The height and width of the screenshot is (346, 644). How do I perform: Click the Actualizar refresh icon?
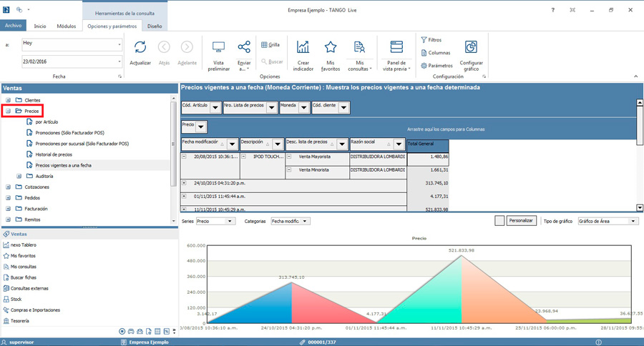tap(140, 47)
